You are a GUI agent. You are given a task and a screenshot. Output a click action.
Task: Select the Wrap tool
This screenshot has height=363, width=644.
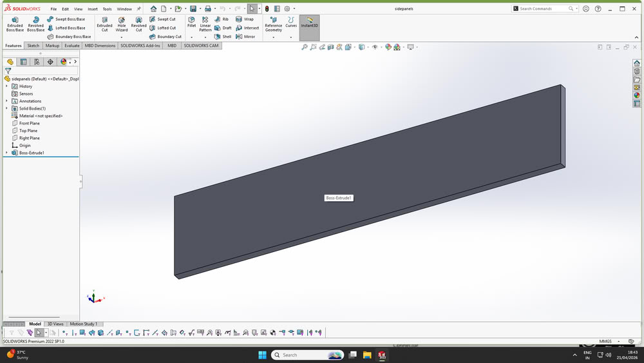[x=245, y=19]
